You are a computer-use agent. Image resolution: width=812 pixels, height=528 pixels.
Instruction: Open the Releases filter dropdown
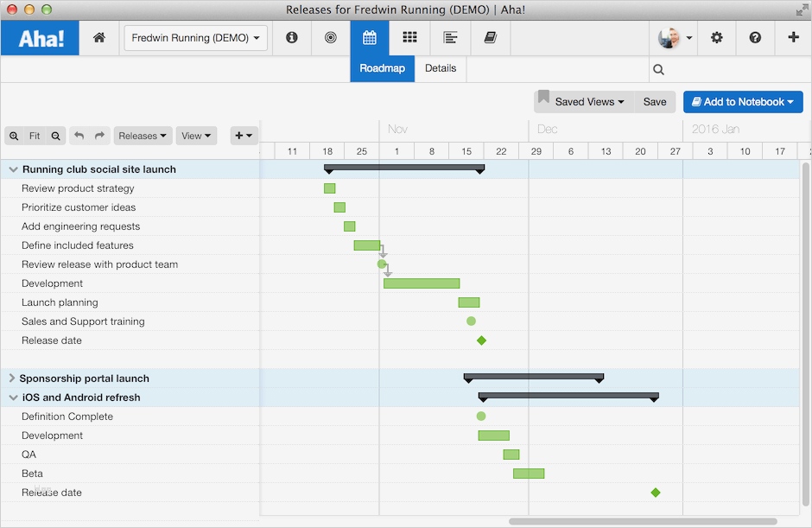(143, 136)
